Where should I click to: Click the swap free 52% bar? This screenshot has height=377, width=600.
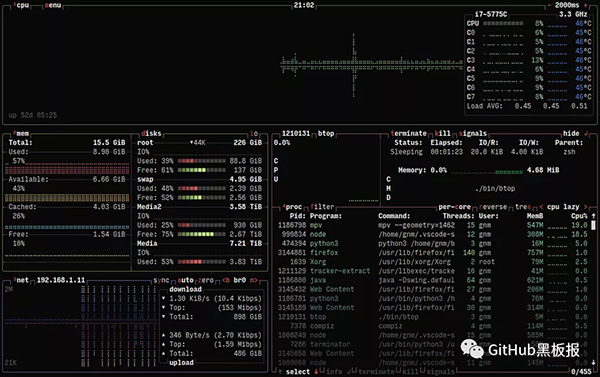point(201,197)
